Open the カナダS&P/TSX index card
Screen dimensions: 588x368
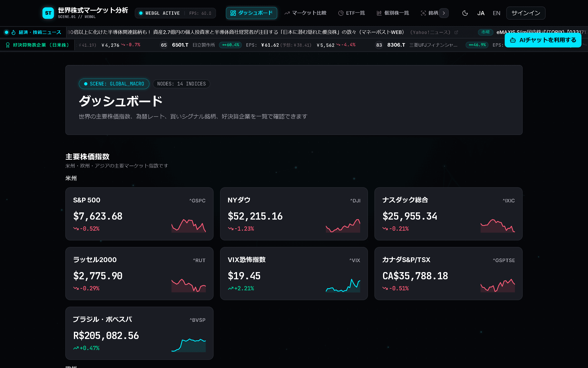coord(448,274)
